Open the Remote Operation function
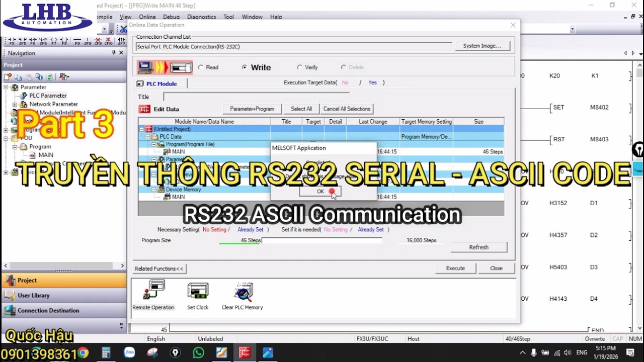 pyautogui.click(x=153, y=296)
